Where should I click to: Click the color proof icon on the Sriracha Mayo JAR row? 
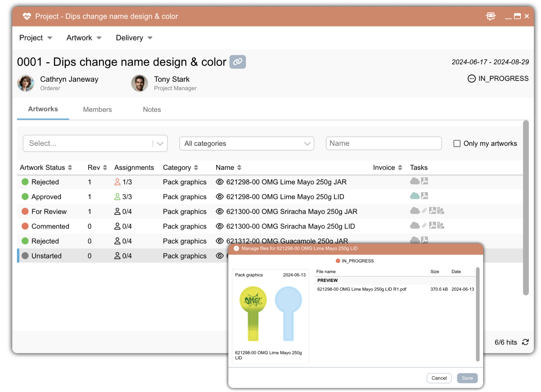point(441,210)
